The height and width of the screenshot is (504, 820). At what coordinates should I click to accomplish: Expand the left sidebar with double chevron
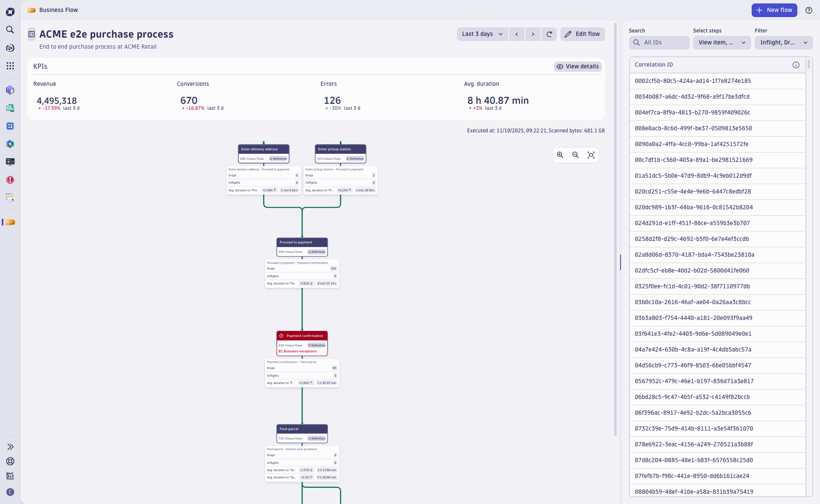10,447
